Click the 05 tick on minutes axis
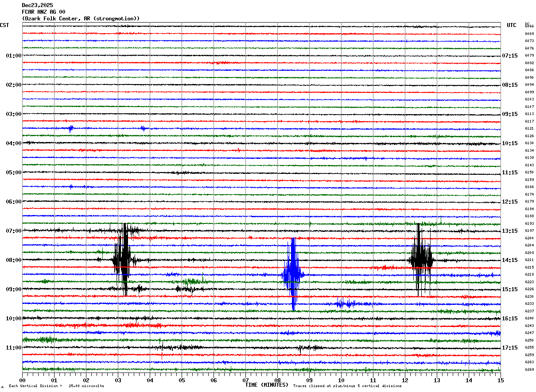 (x=182, y=380)
